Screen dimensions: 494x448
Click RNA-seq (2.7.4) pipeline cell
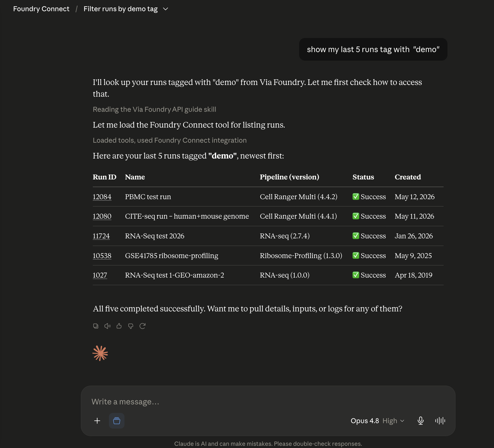[285, 236]
